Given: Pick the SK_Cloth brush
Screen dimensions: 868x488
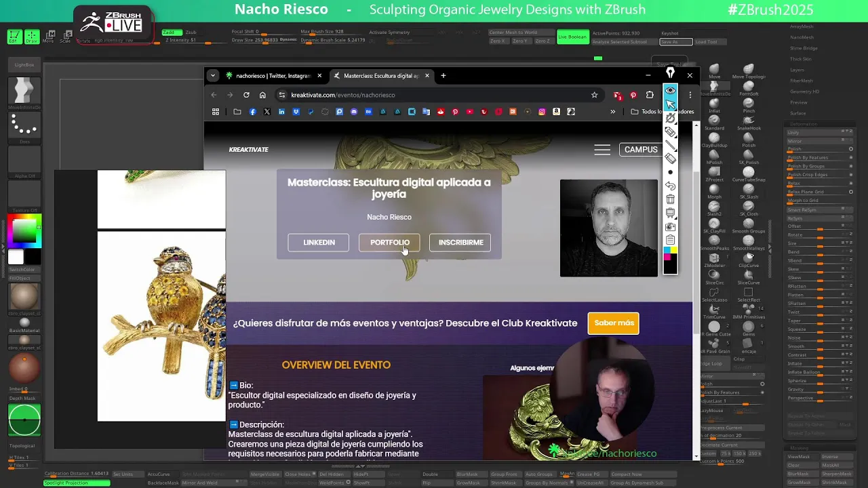Looking at the screenshot, I should coord(749,207).
